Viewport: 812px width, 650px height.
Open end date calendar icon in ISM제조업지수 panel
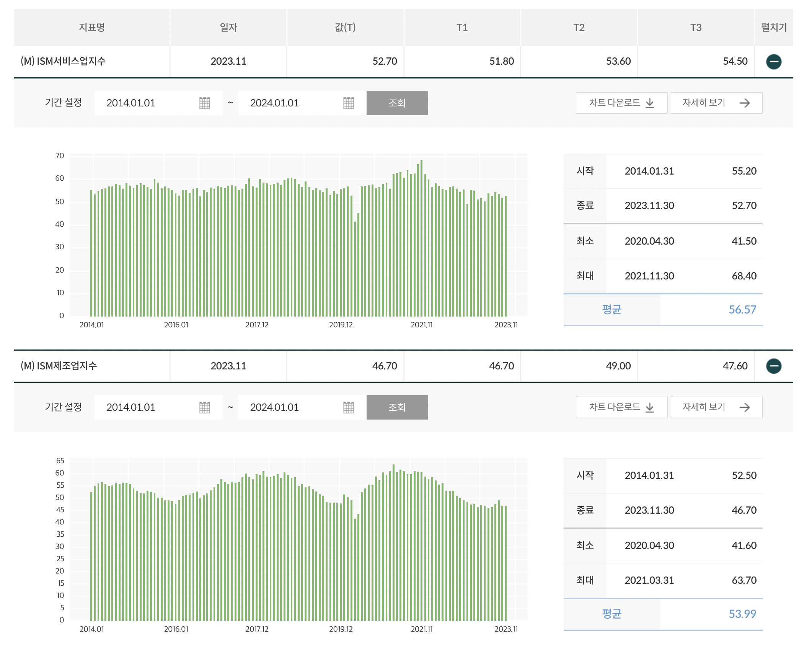[x=348, y=407]
